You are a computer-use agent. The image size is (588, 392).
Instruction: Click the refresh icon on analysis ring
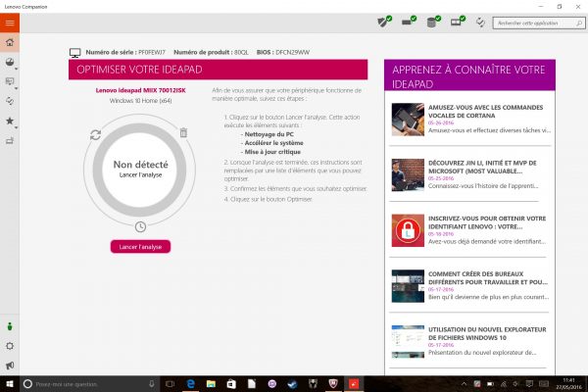(96, 134)
